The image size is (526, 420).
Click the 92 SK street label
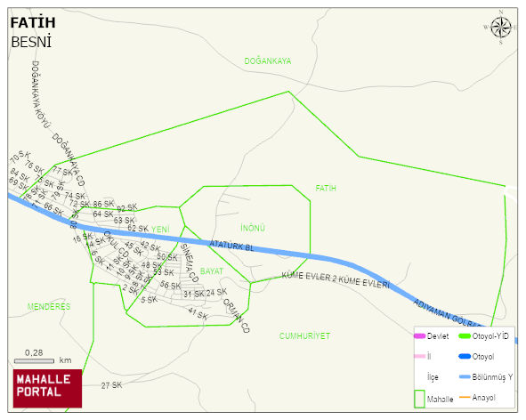(x=127, y=207)
